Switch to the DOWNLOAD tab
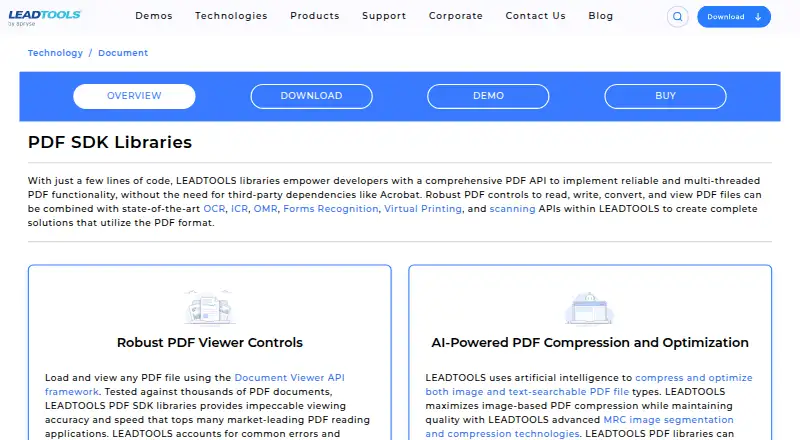 [x=311, y=96]
